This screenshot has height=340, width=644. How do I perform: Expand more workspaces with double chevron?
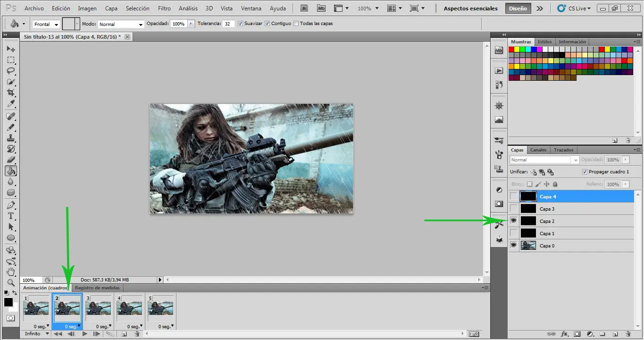(x=540, y=8)
